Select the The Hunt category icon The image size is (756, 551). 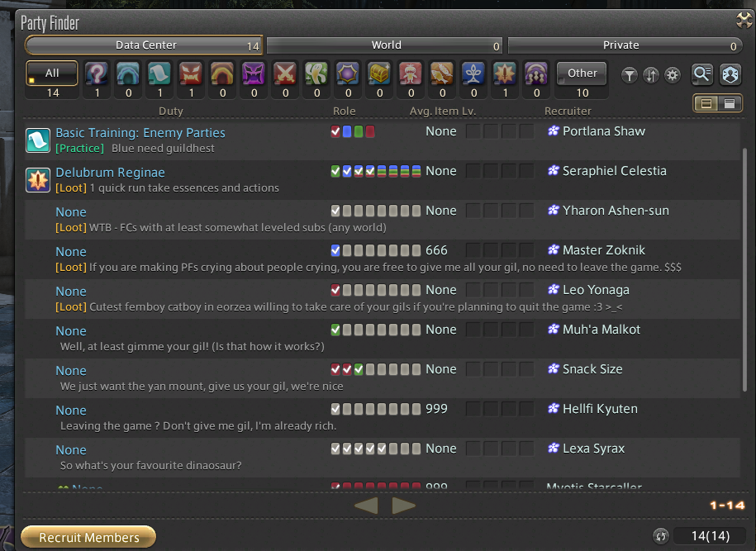click(411, 74)
